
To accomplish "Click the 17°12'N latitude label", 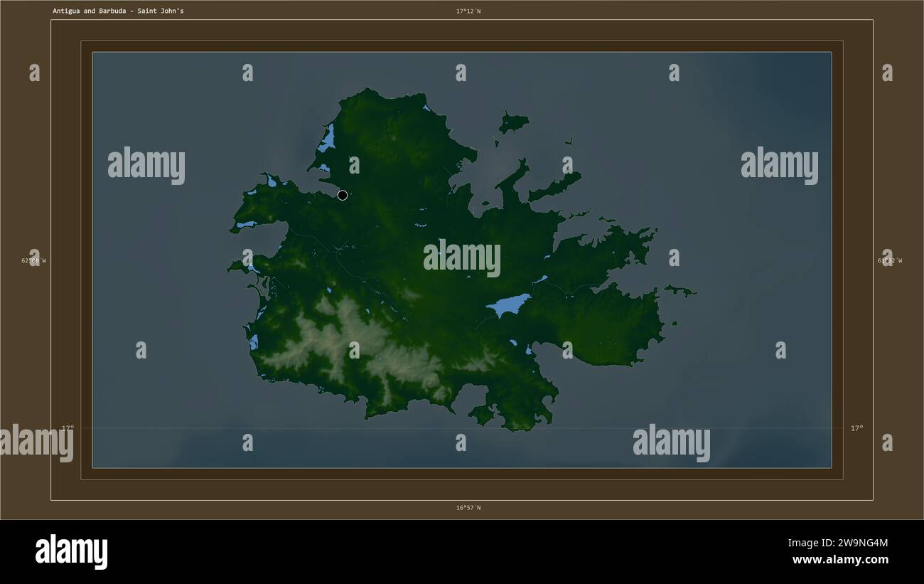I will (x=468, y=11).
